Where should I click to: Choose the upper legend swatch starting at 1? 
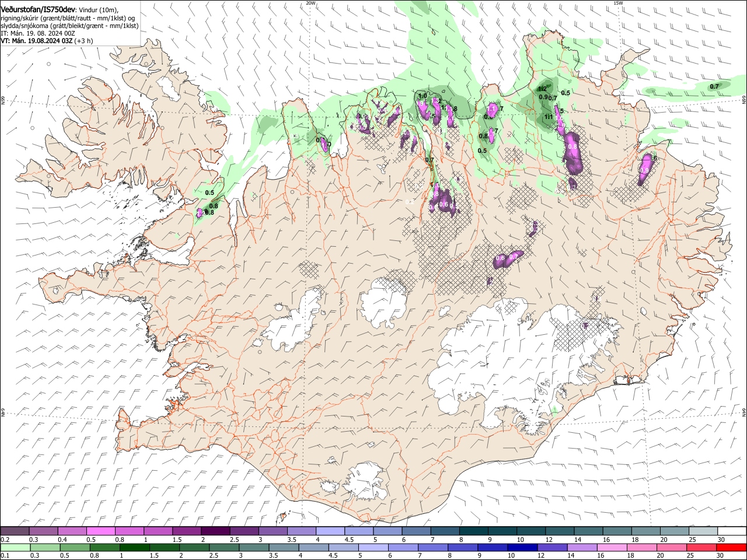click(158, 531)
